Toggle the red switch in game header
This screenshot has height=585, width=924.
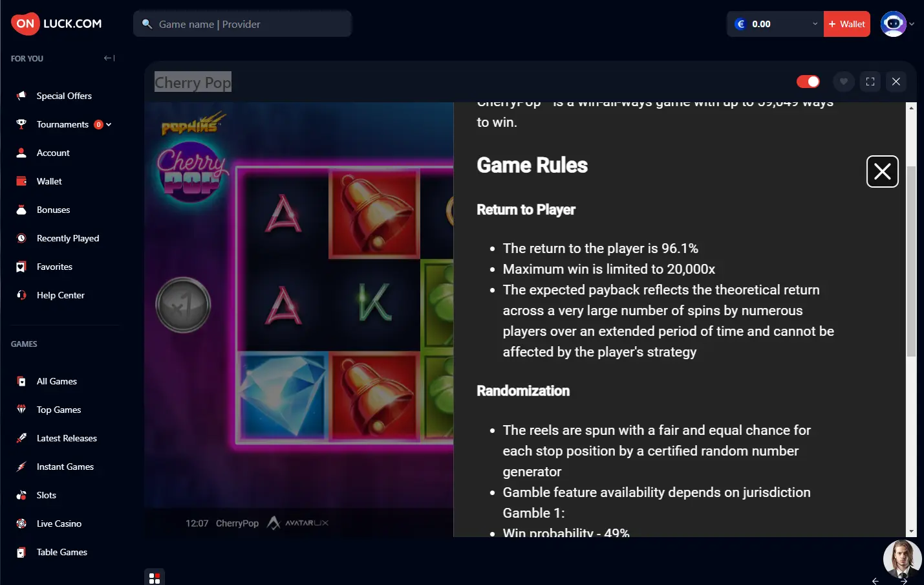(808, 82)
